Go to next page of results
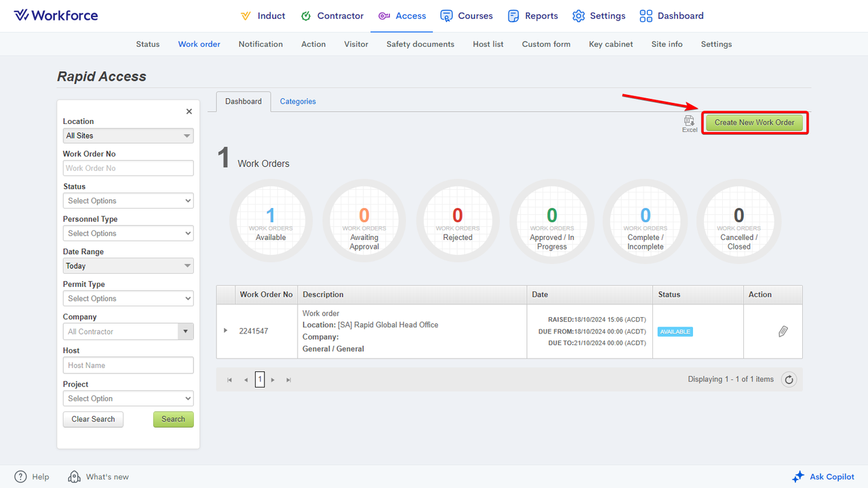This screenshot has height=488, width=868. tap(273, 380)
